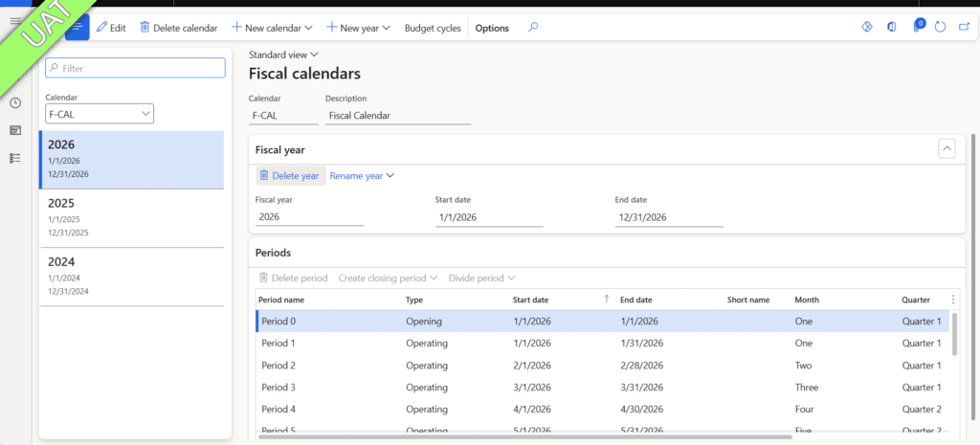Click the 3/31/2026 end date cell
This screenshot has width=980, height=445.
[x=642, y=387]
